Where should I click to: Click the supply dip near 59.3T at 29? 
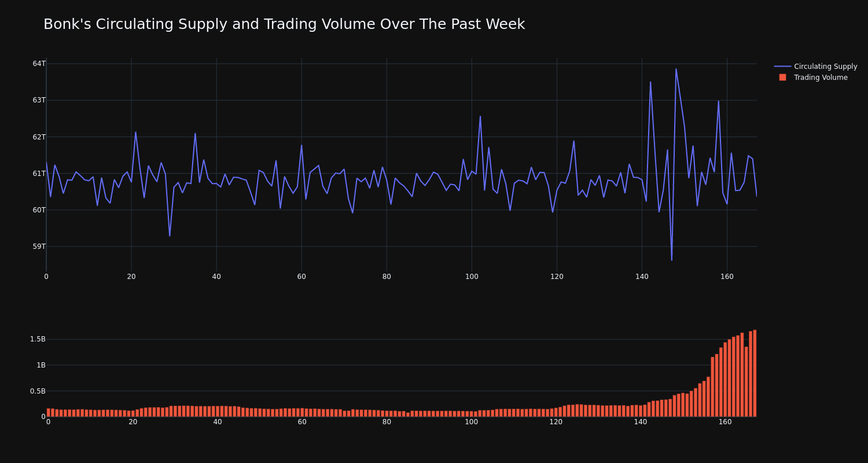point(170,236)
